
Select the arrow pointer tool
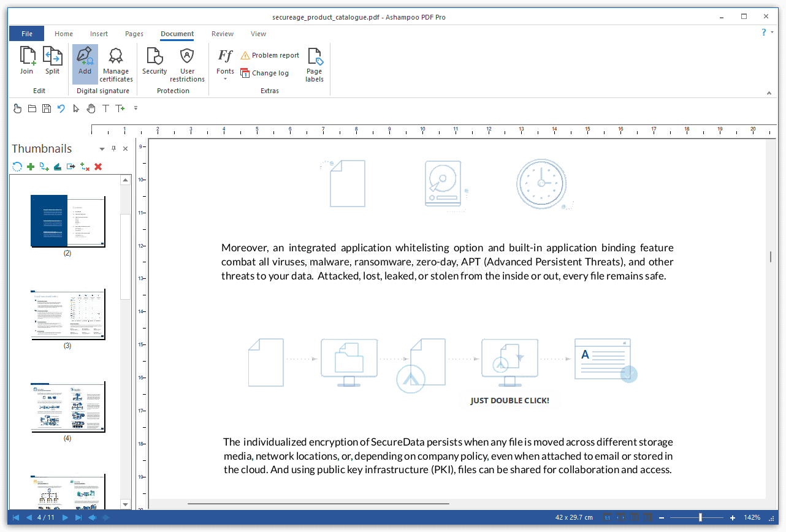(x=76, y=108)
